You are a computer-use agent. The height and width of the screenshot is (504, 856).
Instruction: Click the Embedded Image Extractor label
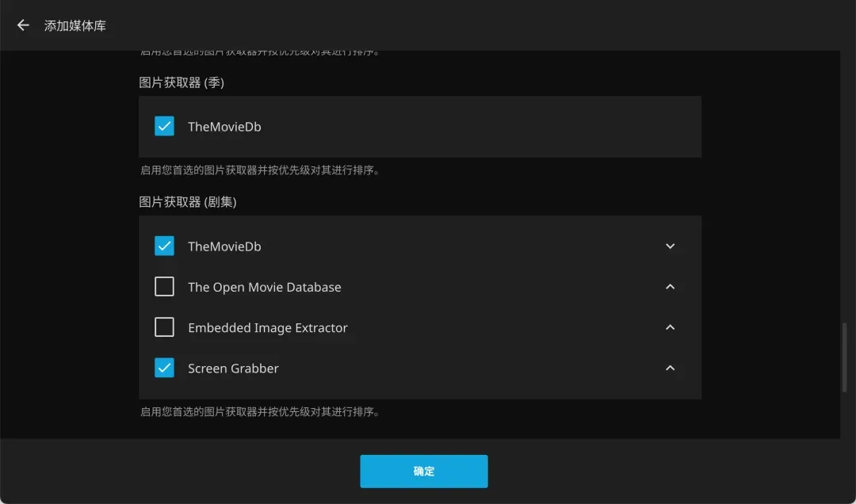[x=268, y=327]
